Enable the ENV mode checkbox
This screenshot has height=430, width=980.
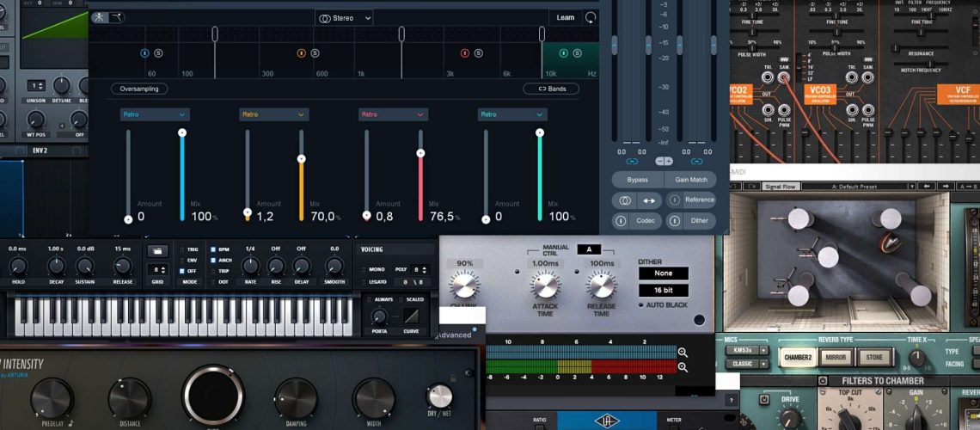coord(182,260)
